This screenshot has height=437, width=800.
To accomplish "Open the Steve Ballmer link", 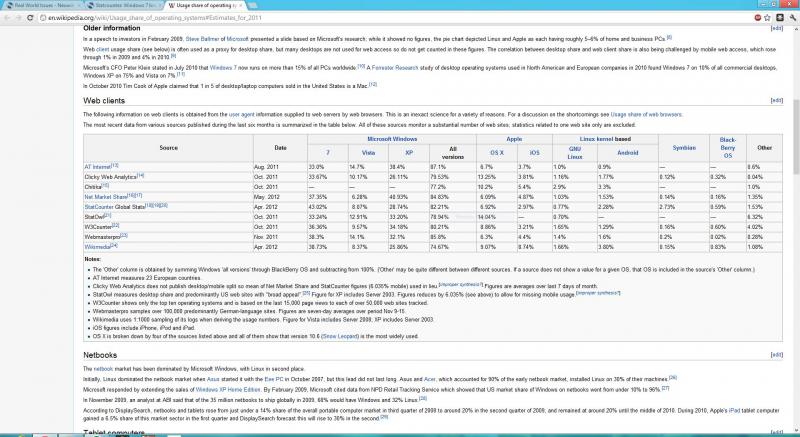I will pos(203,39).
